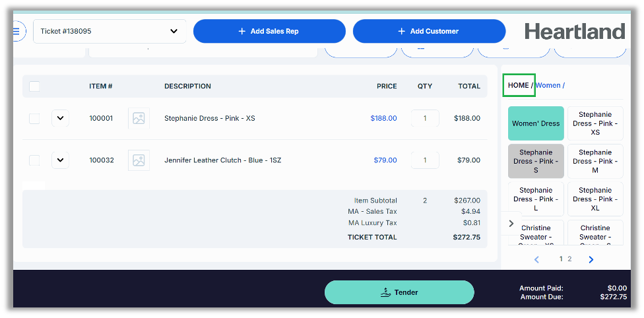
Task: Expand the side panel chevron arrow
Action: [511, 224]
